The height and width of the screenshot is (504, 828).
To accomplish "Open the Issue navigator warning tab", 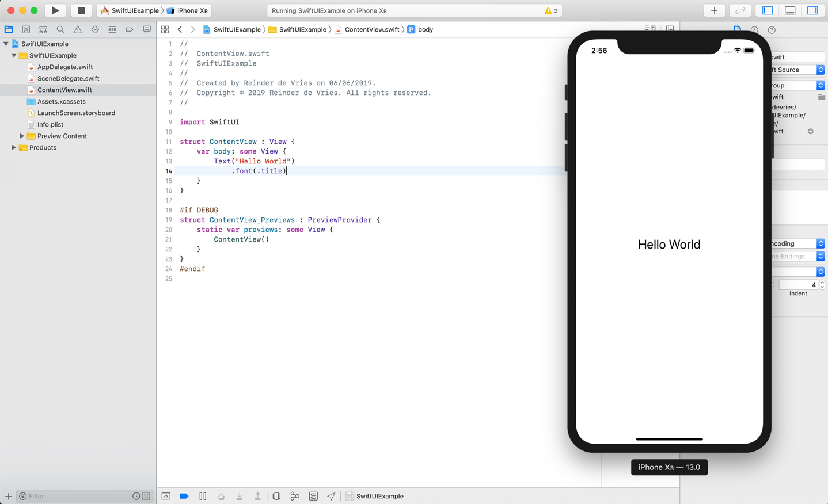I will 78,29.
